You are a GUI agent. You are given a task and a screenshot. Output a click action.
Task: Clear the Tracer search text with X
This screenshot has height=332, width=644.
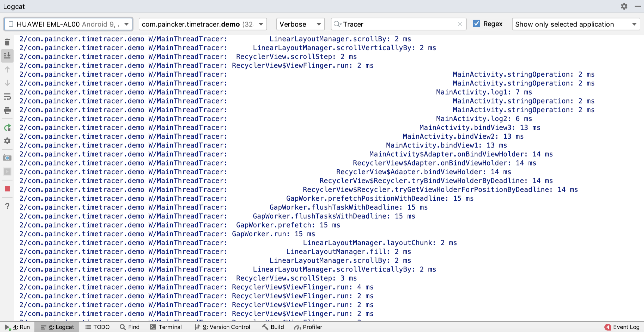coord(460,24)
